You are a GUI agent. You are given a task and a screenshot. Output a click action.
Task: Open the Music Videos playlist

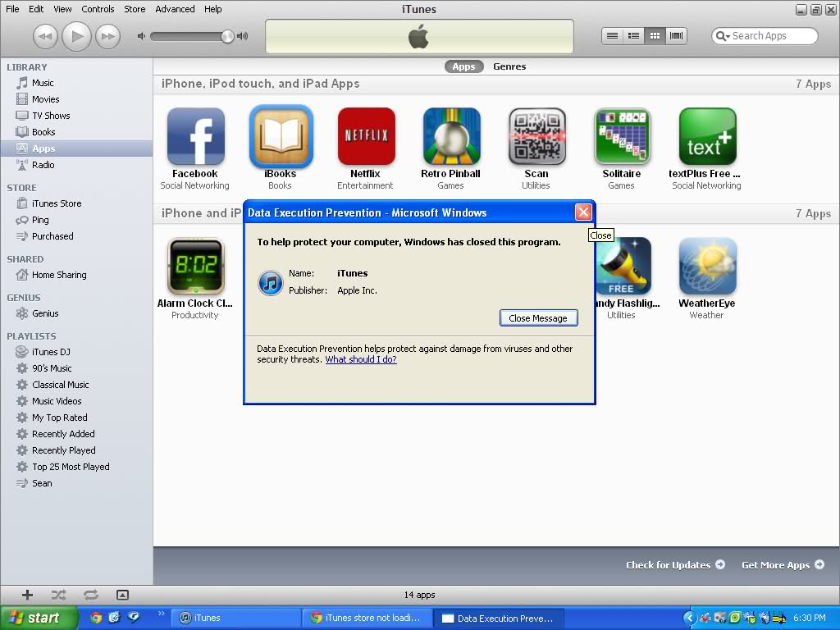tap(57, 401)
